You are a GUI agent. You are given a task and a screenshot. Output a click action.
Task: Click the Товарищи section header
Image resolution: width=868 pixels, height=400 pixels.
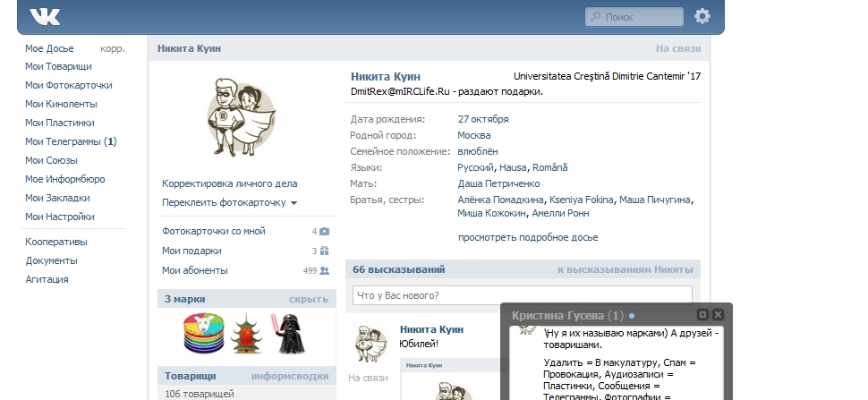click(191, 376)
